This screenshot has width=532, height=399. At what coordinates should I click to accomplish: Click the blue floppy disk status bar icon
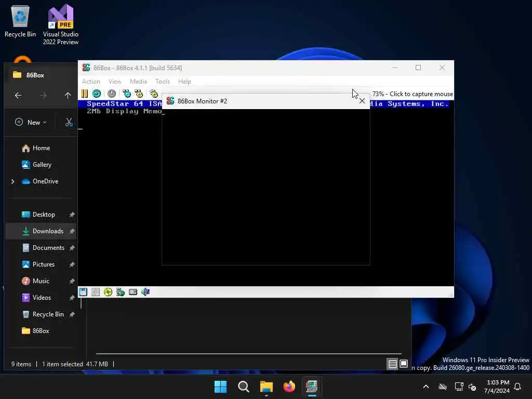click(83, 292)
